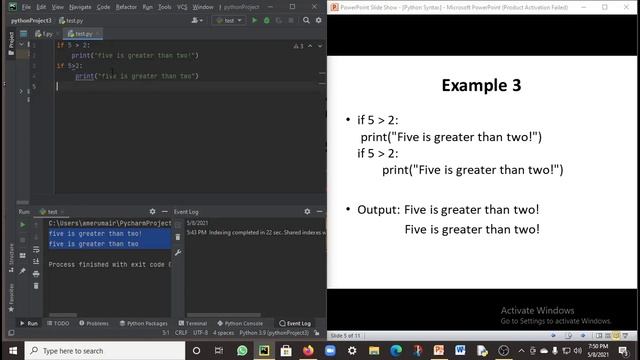
Task: Open the VCS menu
Action: (182, 7)
